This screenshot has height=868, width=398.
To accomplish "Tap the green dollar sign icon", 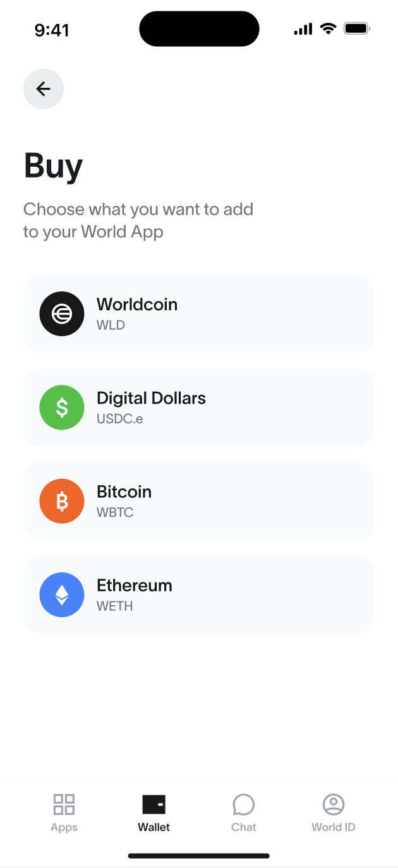I will 62,407.
